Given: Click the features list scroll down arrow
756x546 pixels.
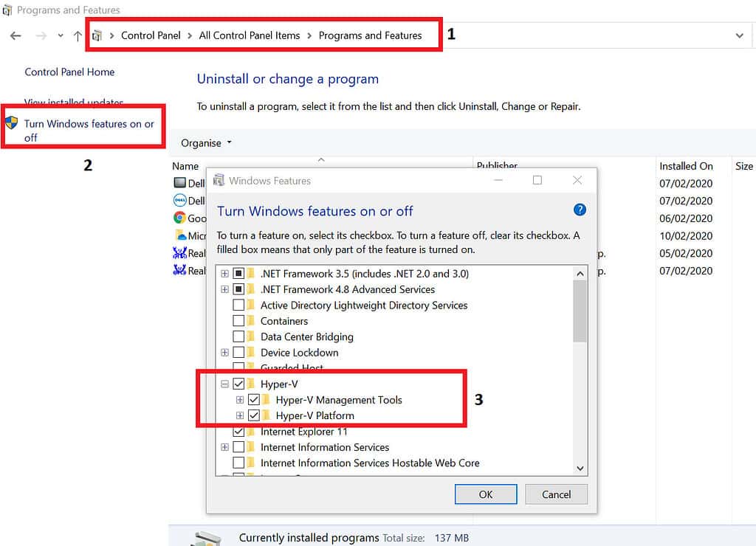Looking at the screenshot, I should (580, 469).
